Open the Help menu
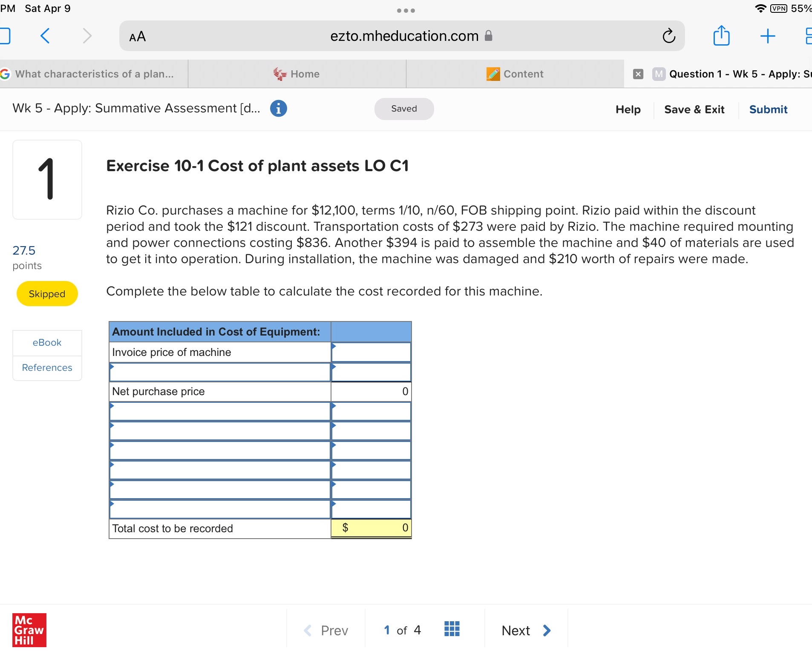The width and height of the screenshot is (812, 654). pos(628,109)
